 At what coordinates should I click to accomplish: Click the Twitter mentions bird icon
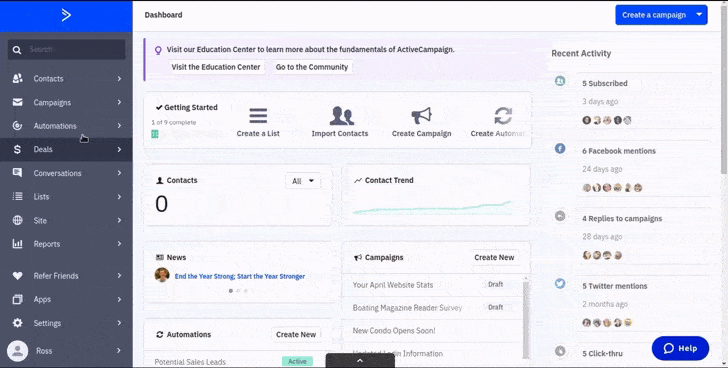(x=560, y=283)
